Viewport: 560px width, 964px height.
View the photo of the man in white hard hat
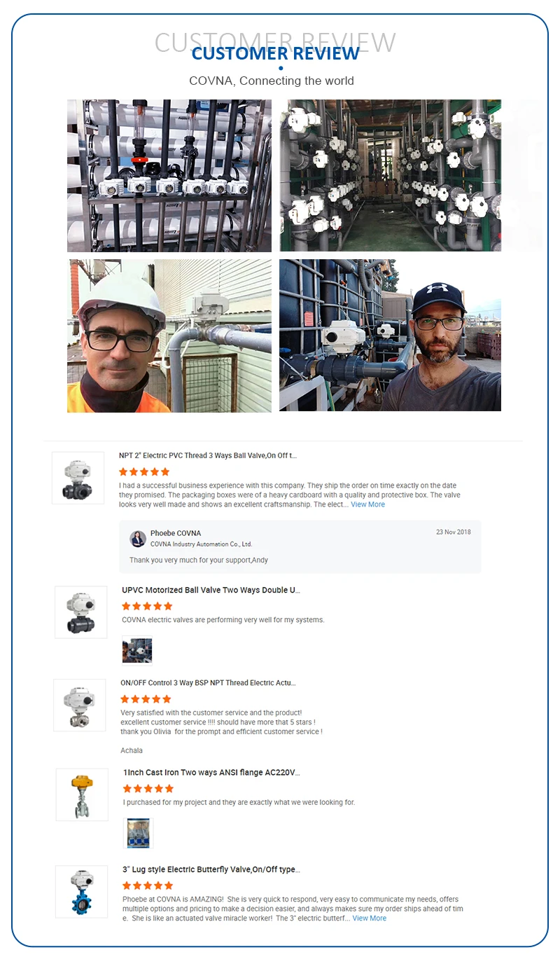(x=169, y=336)
